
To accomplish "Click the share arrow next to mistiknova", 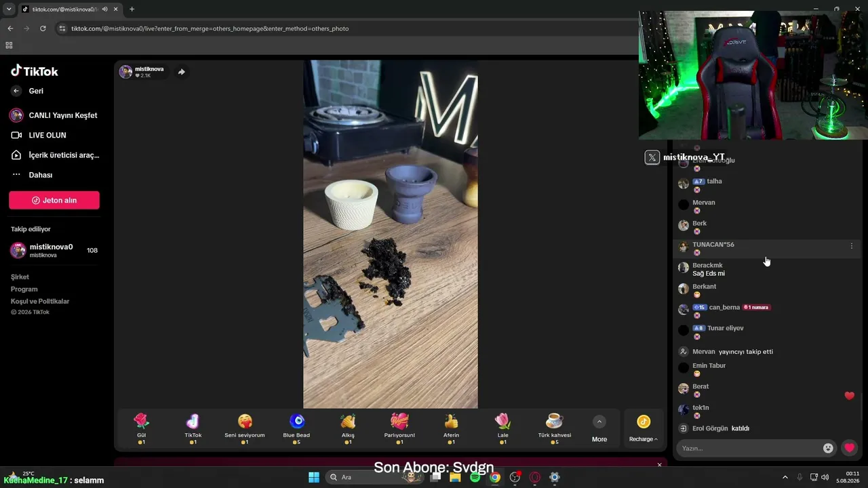I will point(181,72).
